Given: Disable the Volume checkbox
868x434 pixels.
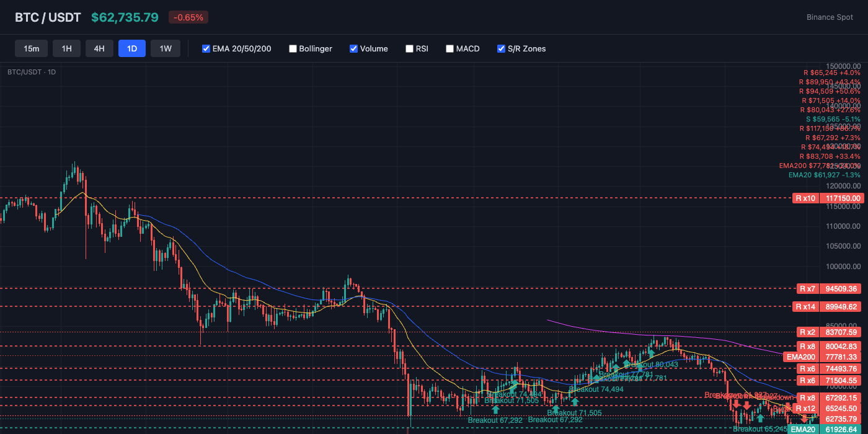Looking at the screenshot, I should click(x=353, y=48).
